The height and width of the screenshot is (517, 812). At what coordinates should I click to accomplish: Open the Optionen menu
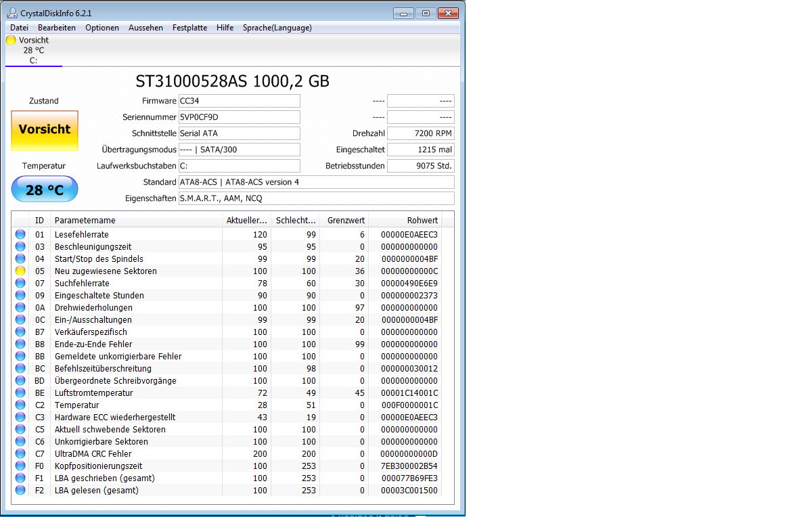pyautogui.click(x=102, y=28)
